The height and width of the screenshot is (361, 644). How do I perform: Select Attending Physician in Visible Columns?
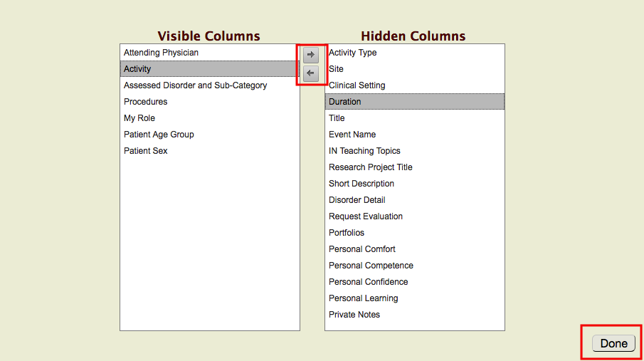209,53
